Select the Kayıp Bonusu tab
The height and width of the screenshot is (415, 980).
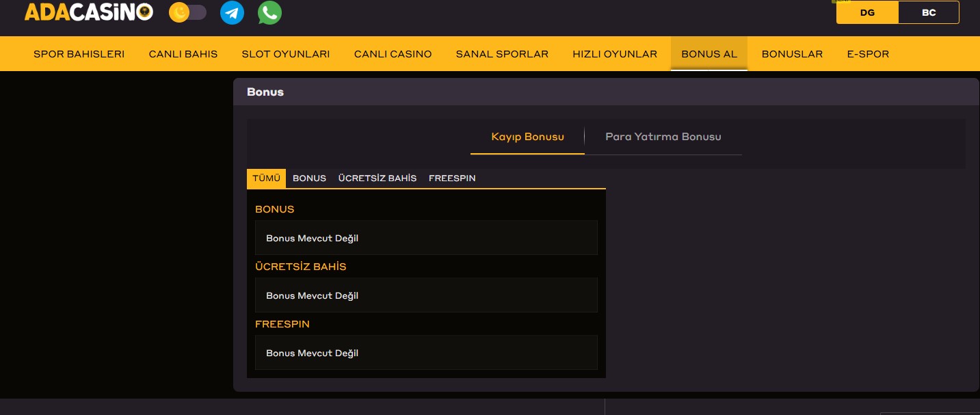527,137
